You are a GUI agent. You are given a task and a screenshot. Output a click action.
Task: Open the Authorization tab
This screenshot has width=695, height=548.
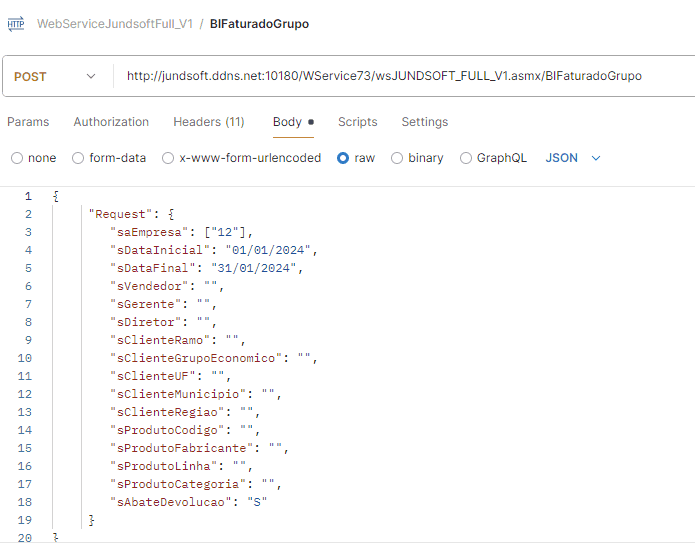[x=111, y=122]
